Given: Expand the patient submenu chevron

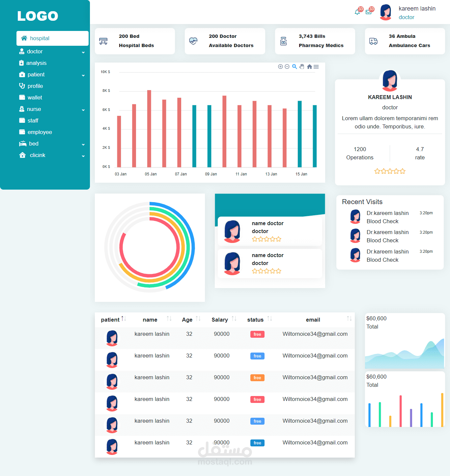Looking at the screenshot, I should click(83, 75).
